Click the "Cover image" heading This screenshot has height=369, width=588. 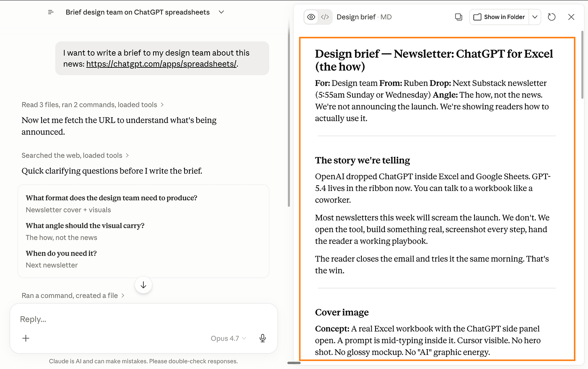tap(342, 312)
